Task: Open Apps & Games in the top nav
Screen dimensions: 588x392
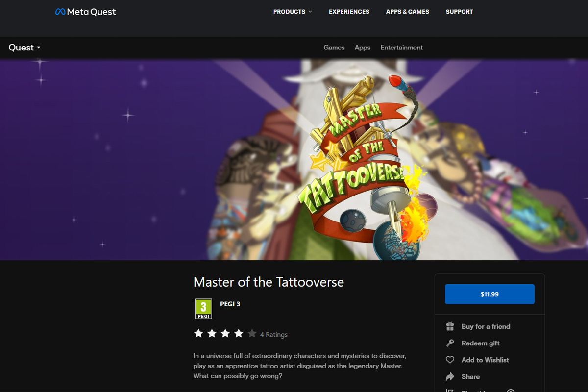Action: (407, 12)
